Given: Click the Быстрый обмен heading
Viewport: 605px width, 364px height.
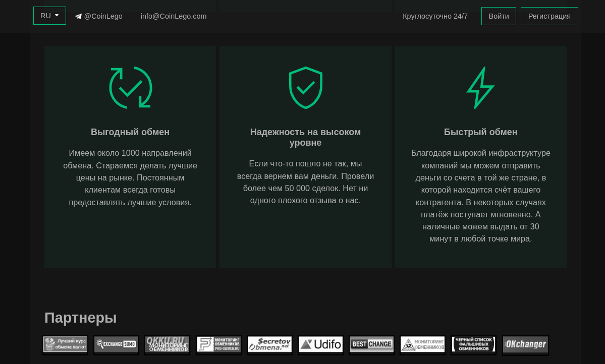Looking at the screenshot, I should click(480, 132).
